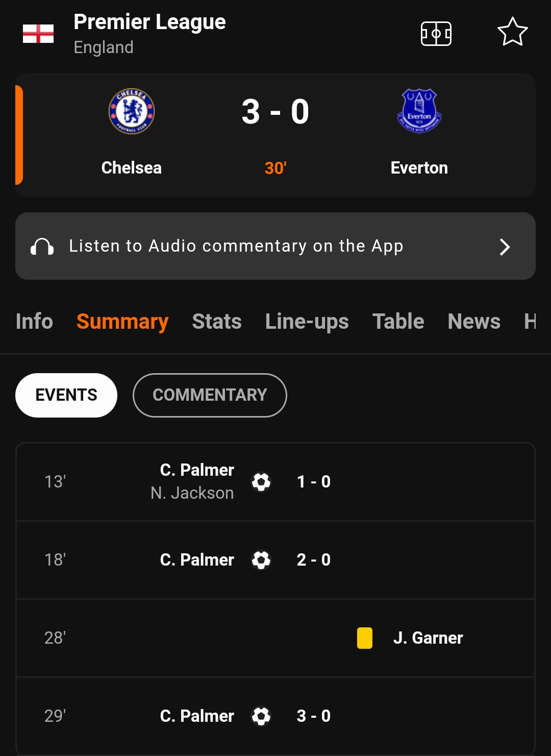Open the Premier League competition title
Screen dimensions: 551x756
pos(149,22)
